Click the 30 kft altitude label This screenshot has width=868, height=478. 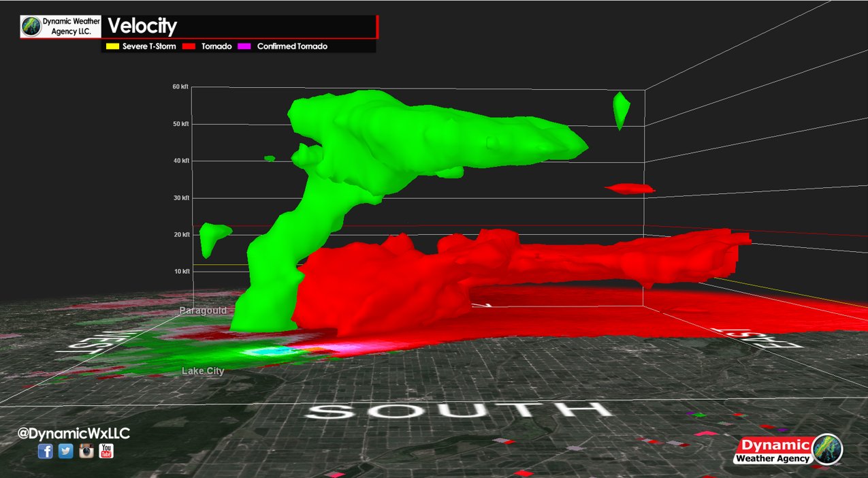click(180, 198)
